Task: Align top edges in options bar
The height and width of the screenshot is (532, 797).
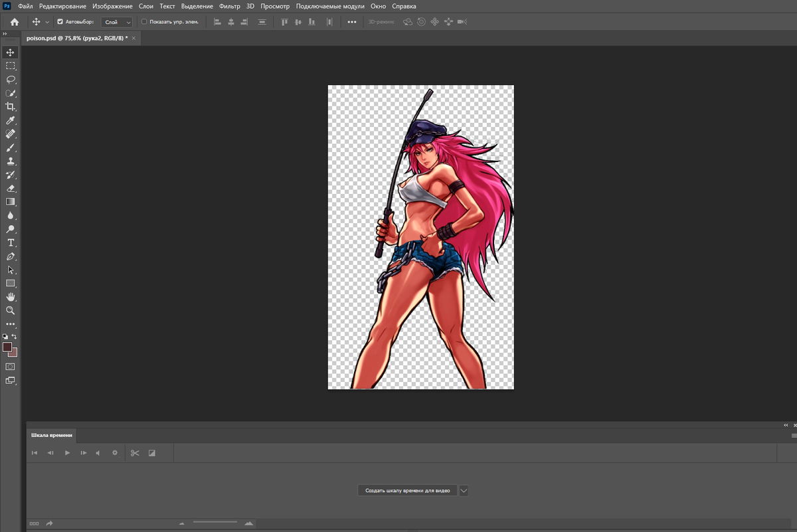Action: (284, 22)
